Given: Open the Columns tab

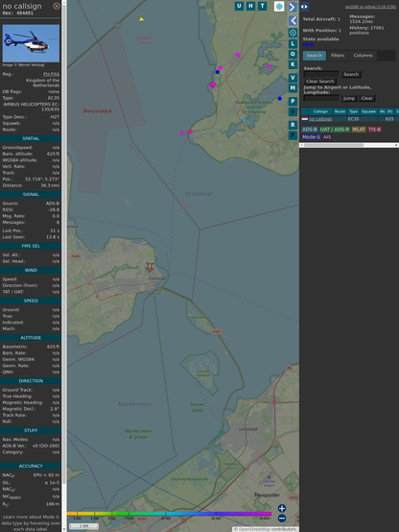Looking at the screenshot, I should (x=363, y=56).
